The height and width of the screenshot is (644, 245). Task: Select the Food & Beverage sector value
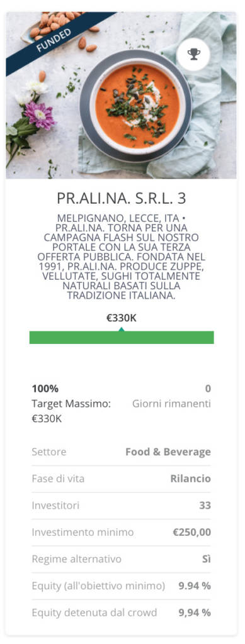tap(168, 452)
